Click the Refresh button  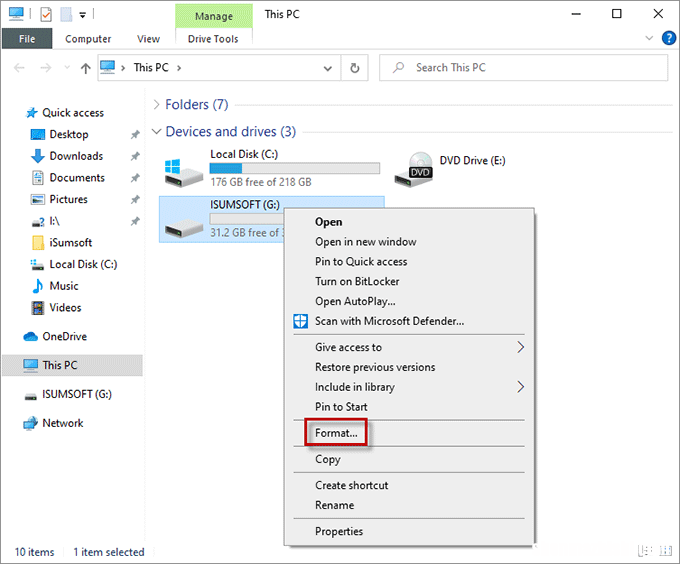click(355, 68)
